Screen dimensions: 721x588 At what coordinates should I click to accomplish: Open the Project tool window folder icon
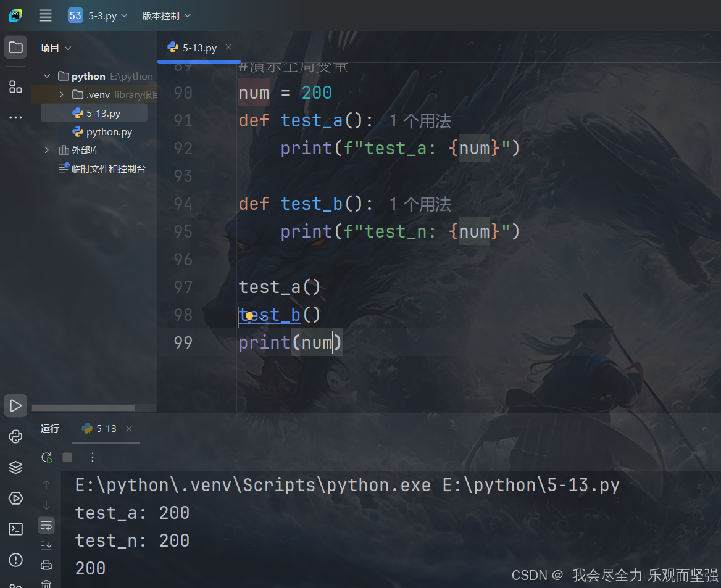coord(15,48)
